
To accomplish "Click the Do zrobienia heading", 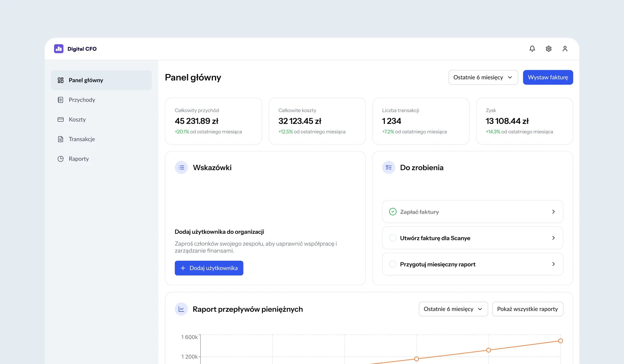I will point(422,167).
